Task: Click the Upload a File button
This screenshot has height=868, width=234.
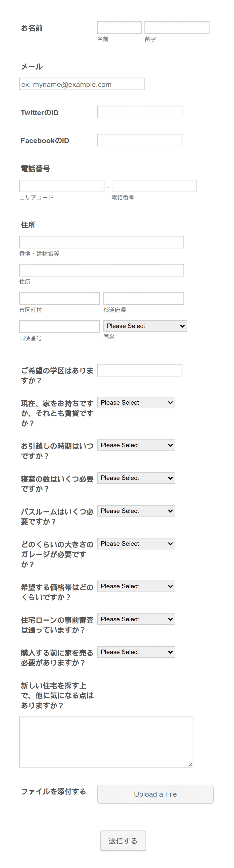Action: (x=155, y=794)
